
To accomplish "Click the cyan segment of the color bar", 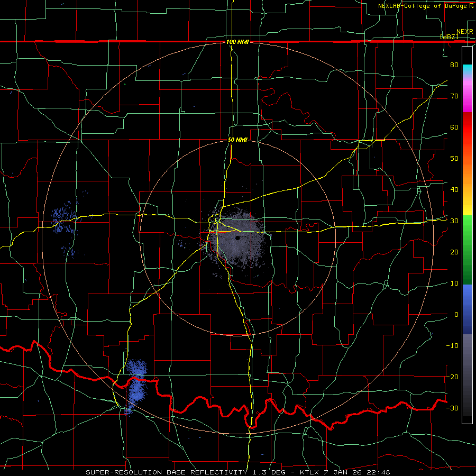I will pos(467,70).
